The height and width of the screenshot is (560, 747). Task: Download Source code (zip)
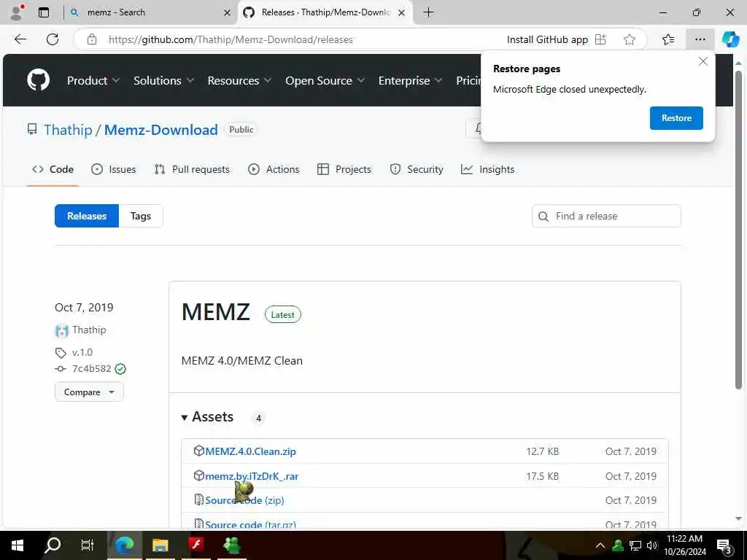point(244,500)
